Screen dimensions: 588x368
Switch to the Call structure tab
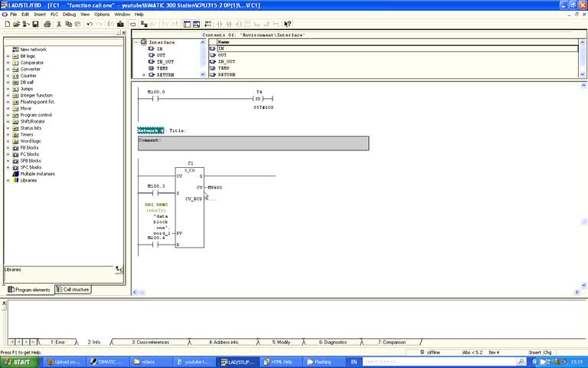[73, 290]
